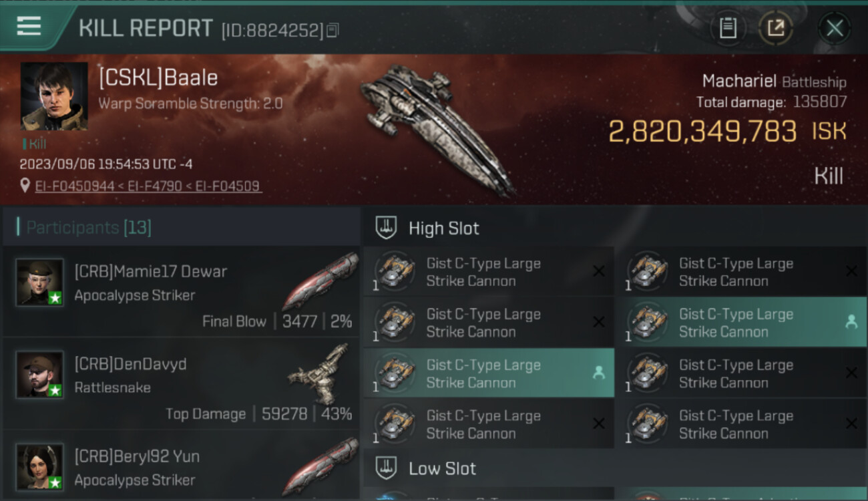Close the kill report window
868x501 pixels.
point(835,28)
